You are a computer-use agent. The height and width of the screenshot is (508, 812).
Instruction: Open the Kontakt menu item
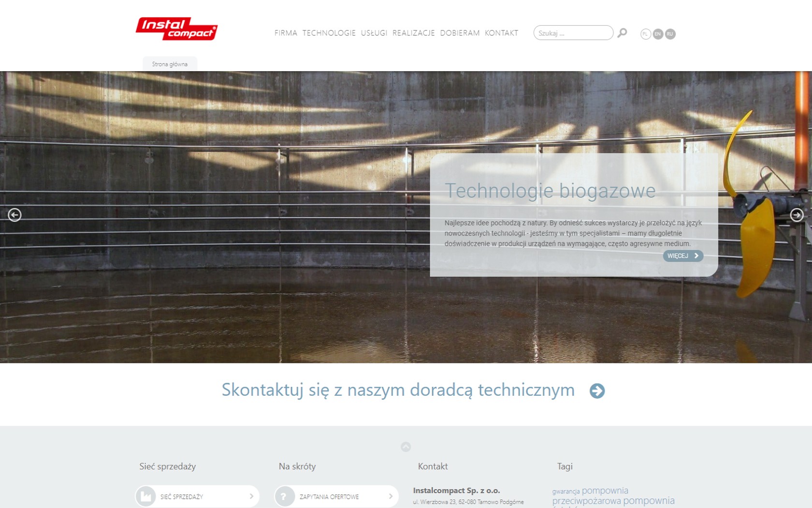point(501,33)
